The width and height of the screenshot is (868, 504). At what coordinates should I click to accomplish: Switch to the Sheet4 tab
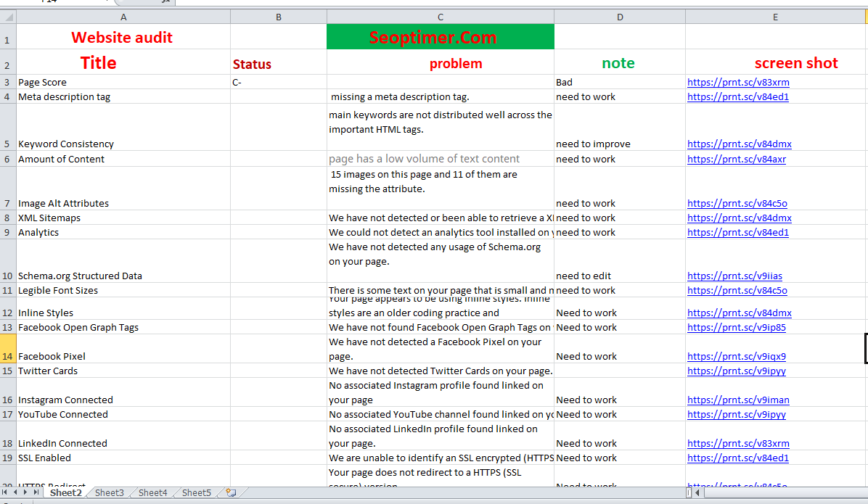click(x=152, y=492)
